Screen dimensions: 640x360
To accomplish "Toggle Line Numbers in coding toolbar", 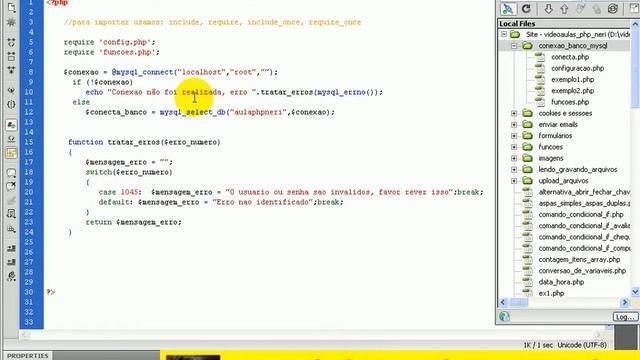I will tap(11, 125).
